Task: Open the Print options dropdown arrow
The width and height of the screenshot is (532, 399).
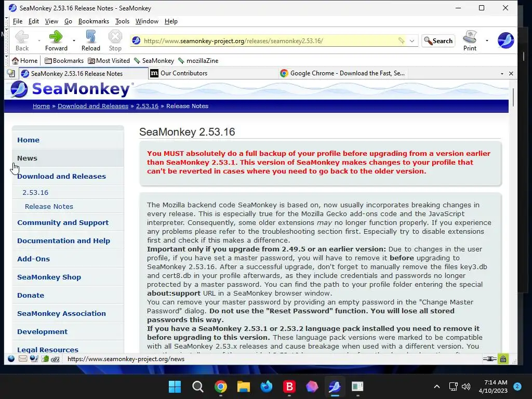Action: coord(487,41)
